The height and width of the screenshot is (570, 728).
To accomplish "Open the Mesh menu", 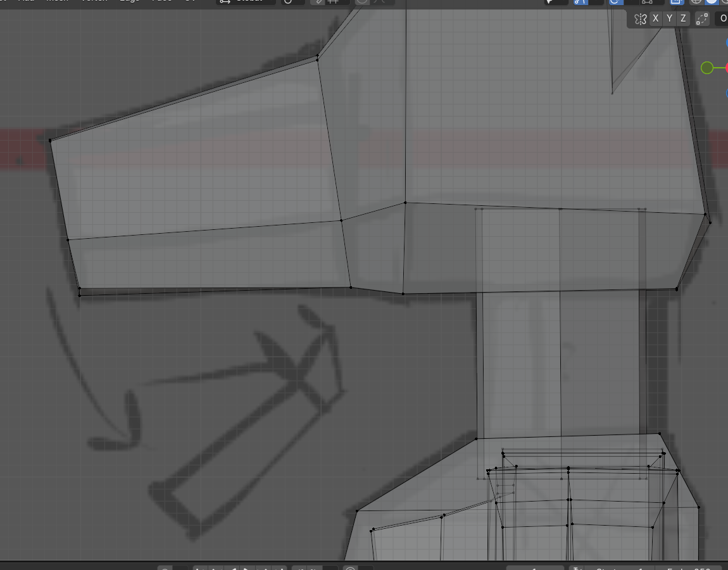I will 57,2.
